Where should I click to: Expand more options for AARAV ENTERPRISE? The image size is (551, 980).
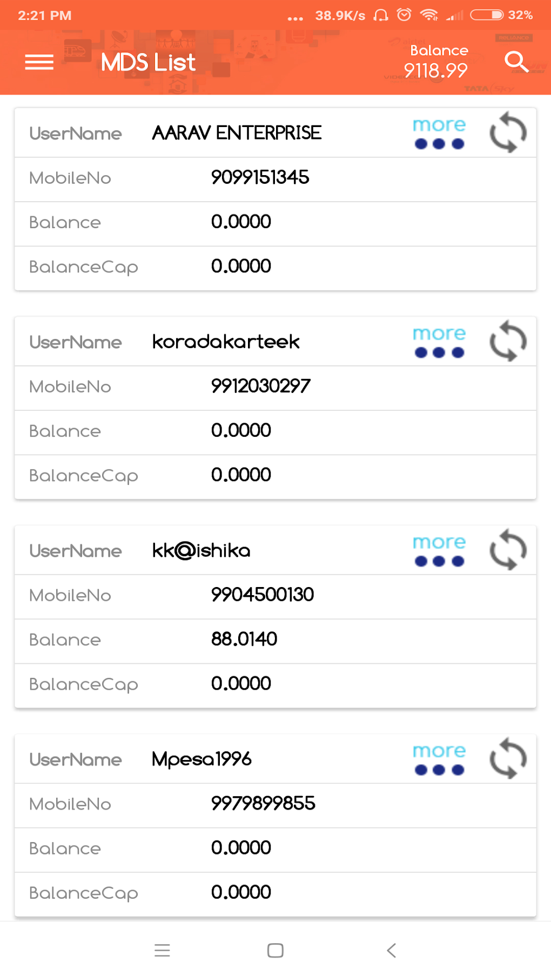point(439,133)
